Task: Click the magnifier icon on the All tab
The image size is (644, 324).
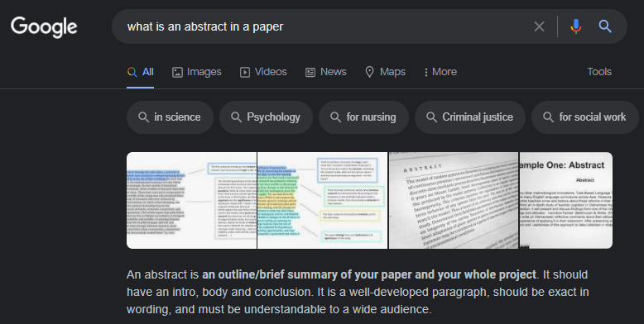Action: 132,72
